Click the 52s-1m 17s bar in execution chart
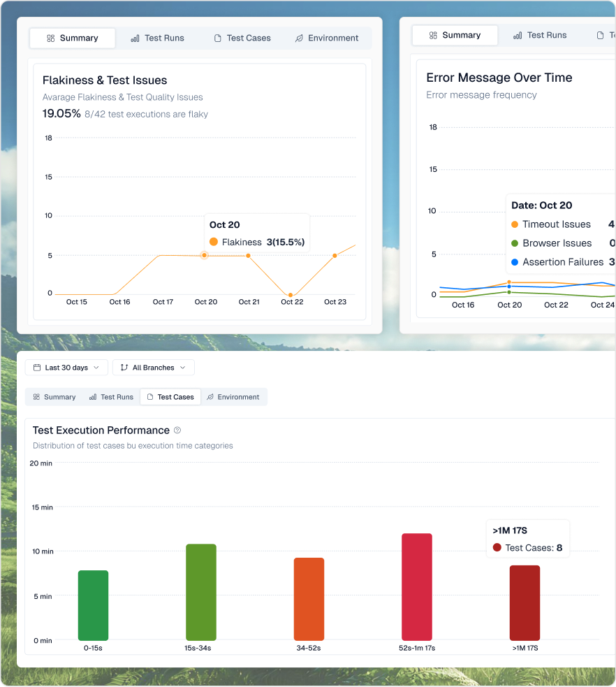The height and width of the screenshot is (687, 616). coord(417,586)
